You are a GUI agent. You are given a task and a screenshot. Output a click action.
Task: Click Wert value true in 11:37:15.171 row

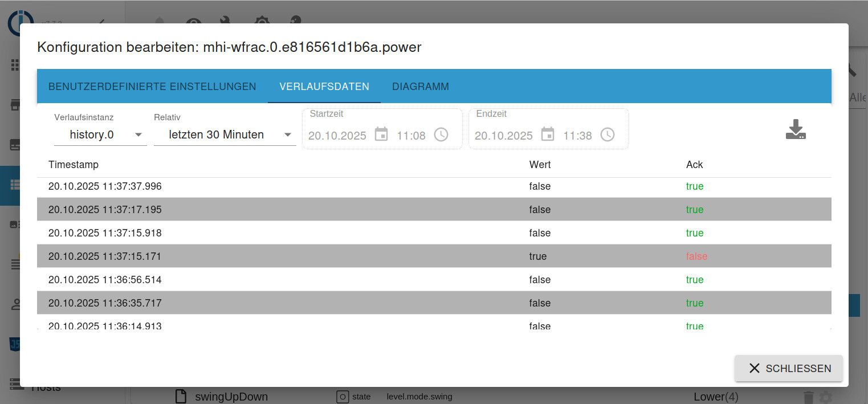pyautogui.click(x=537, y=256)
